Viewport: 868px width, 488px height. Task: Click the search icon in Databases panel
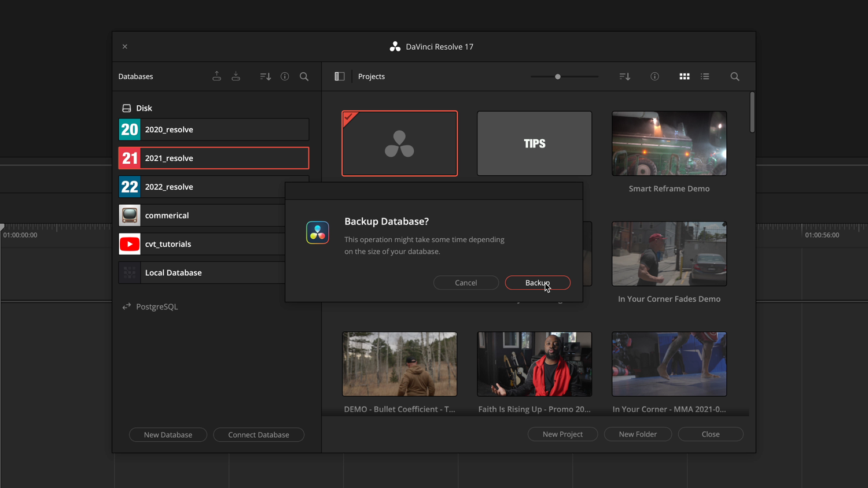(304, 76)
